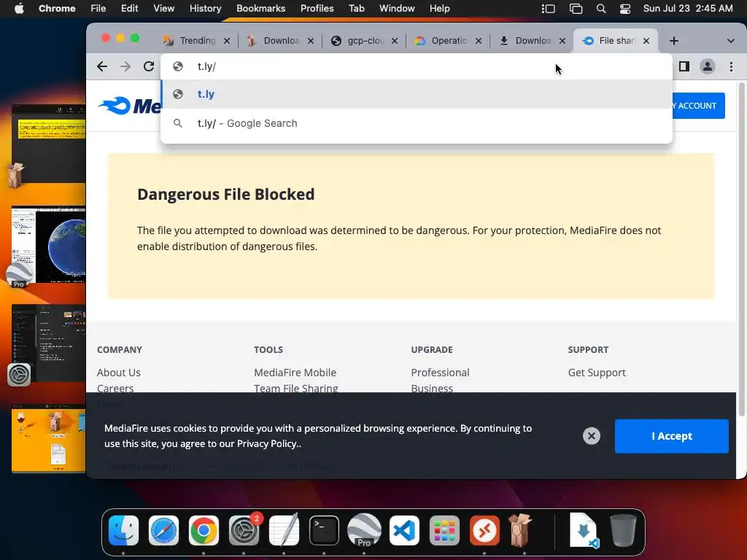747x560 pixels.
Task: Open Chrome three-dot menu
Action: (731, 66)
